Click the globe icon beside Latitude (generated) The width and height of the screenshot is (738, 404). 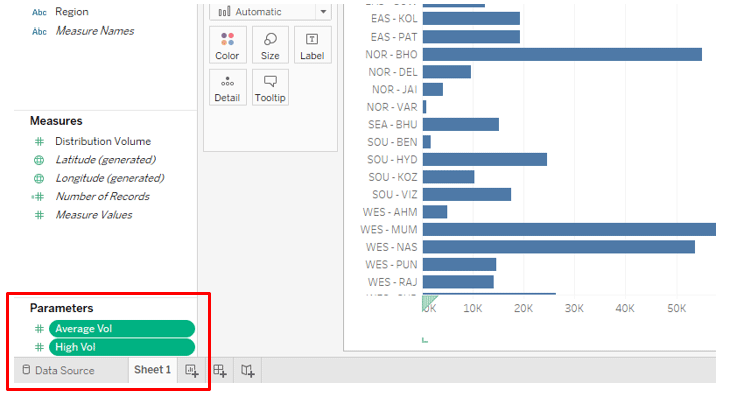39,160
